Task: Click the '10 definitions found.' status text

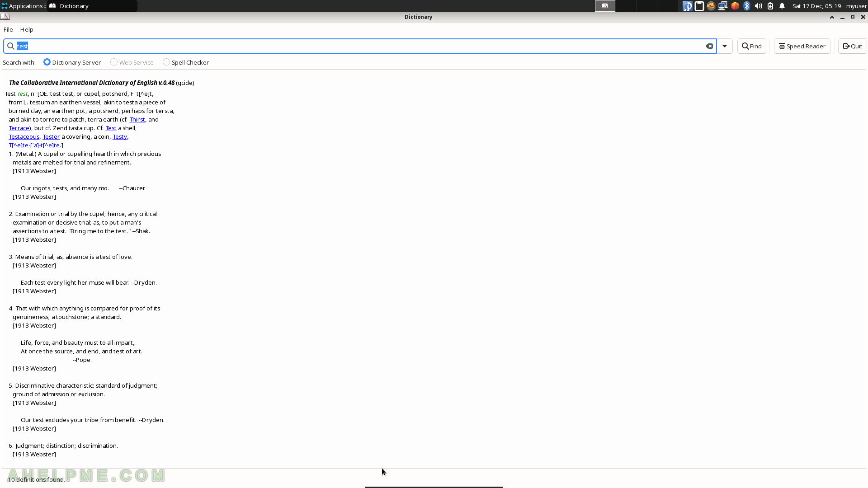Action: coord(36,479)
